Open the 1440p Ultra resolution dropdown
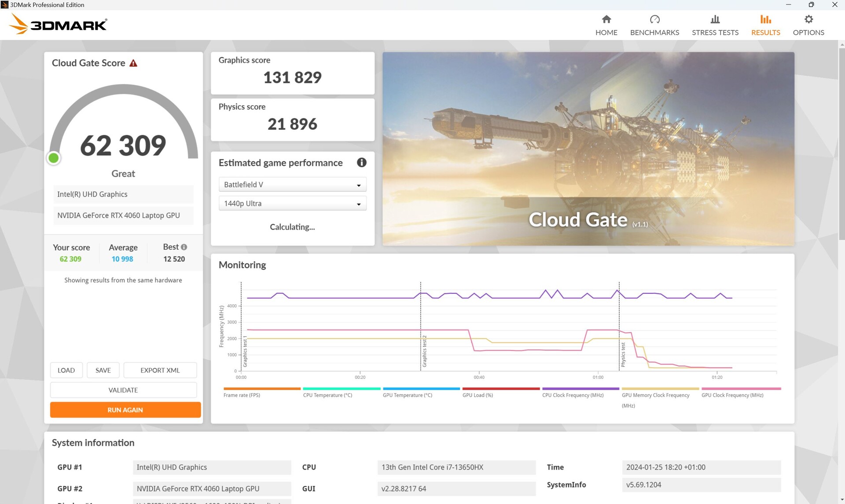This screenshot has height=504, width=845. coord(292,204)
